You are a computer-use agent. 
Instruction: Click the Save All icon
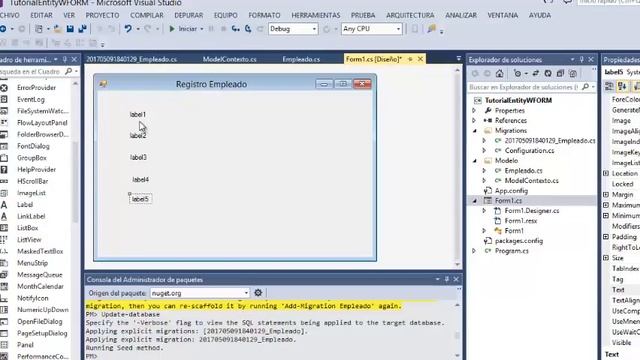82,29
